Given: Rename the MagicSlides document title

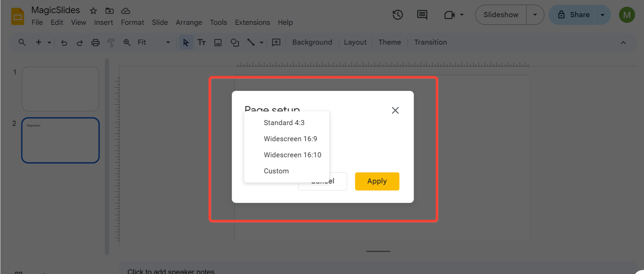Looking at the screenshot, I should coord(55,10).
